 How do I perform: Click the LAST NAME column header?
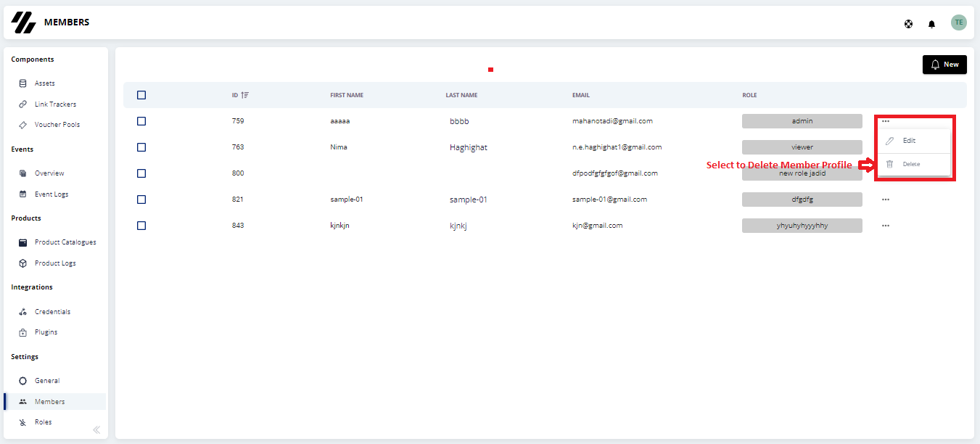click(x=461, y=95)
